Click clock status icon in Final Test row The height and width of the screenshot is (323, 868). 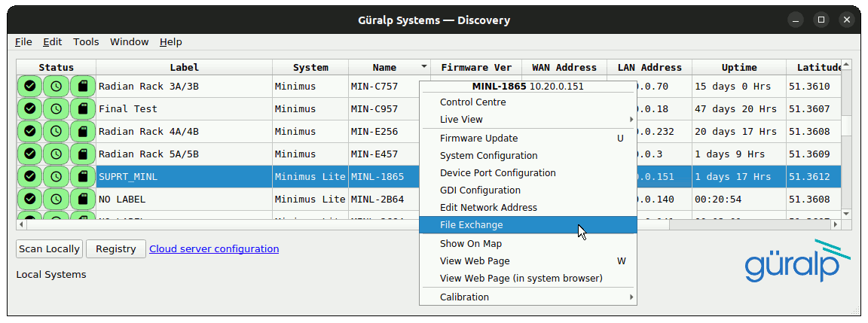(x=56, y=109)
